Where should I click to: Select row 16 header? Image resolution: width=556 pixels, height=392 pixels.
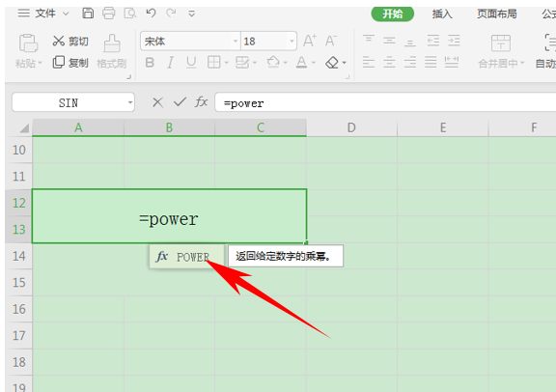click(18, 309)
